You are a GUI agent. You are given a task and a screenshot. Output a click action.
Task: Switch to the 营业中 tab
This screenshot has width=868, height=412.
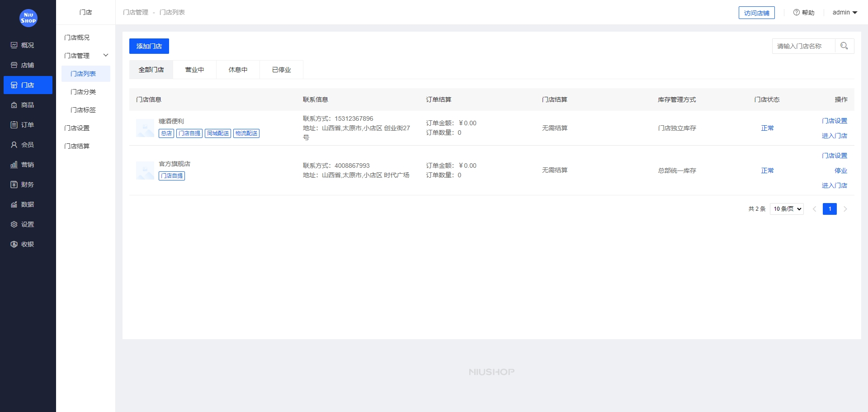pos(194,70)
